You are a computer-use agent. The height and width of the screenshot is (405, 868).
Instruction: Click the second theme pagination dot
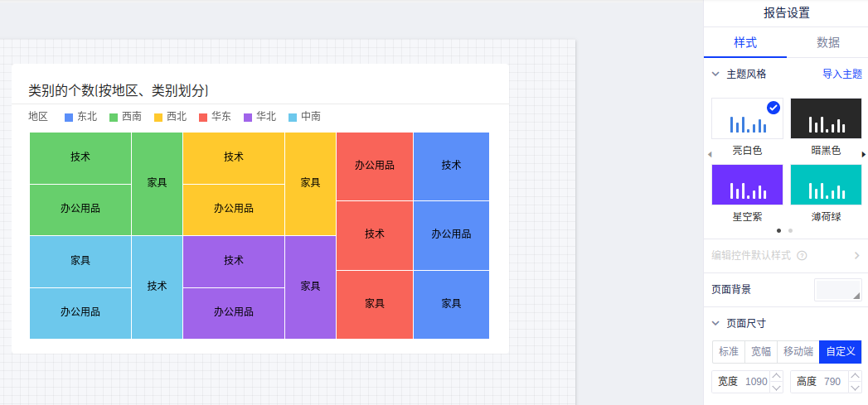(790, 230)
